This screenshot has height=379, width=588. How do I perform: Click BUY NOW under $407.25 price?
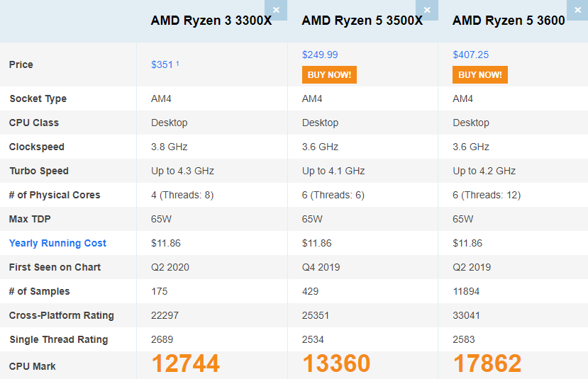pyautogui.click(x=480, y=75)
